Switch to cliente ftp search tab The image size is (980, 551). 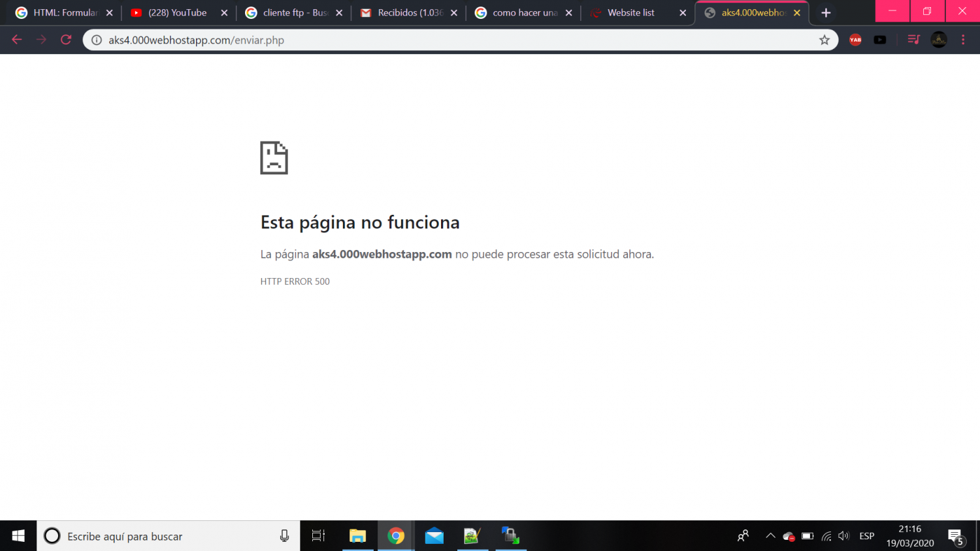pyautogui.click(x=294, y=12)
